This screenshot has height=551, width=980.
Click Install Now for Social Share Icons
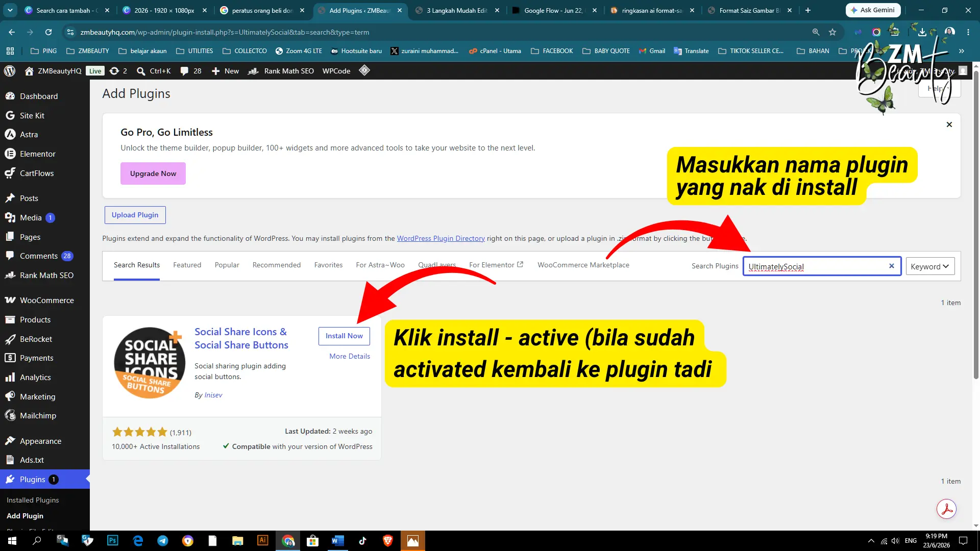[344, 336]
